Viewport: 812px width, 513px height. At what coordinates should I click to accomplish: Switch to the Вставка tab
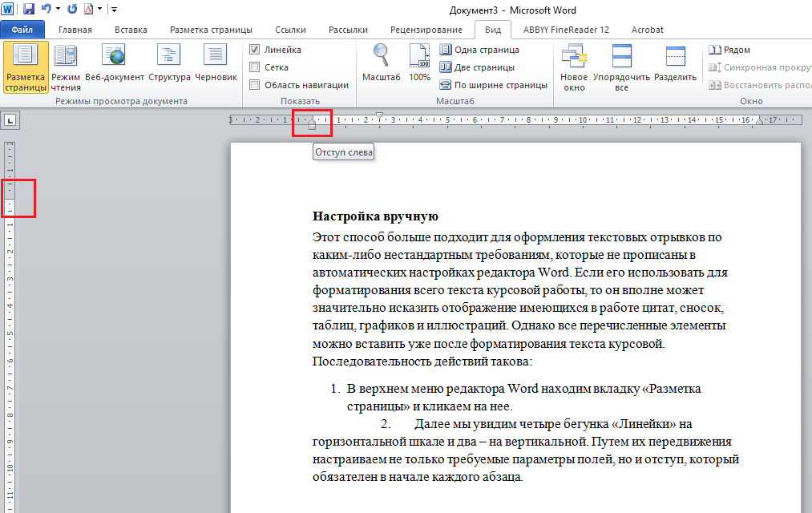131,30
